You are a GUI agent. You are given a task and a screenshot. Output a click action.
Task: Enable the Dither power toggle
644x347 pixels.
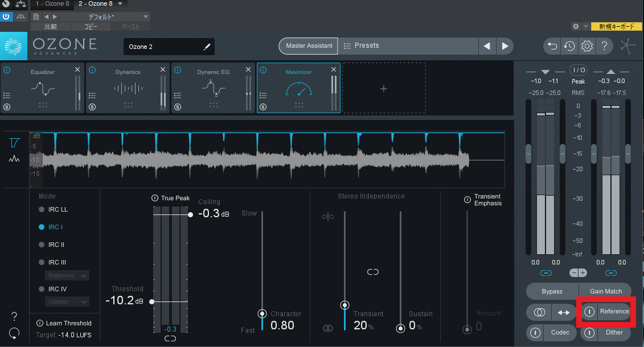click(x=589, y=333)
